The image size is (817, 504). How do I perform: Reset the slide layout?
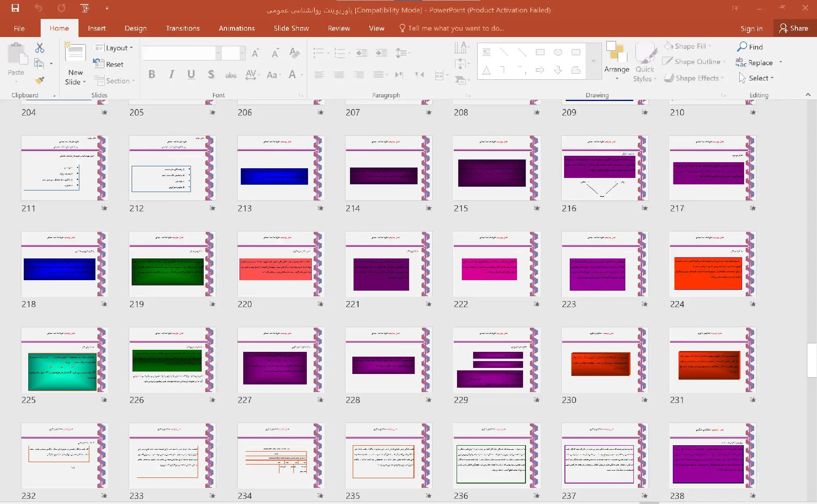109,64
